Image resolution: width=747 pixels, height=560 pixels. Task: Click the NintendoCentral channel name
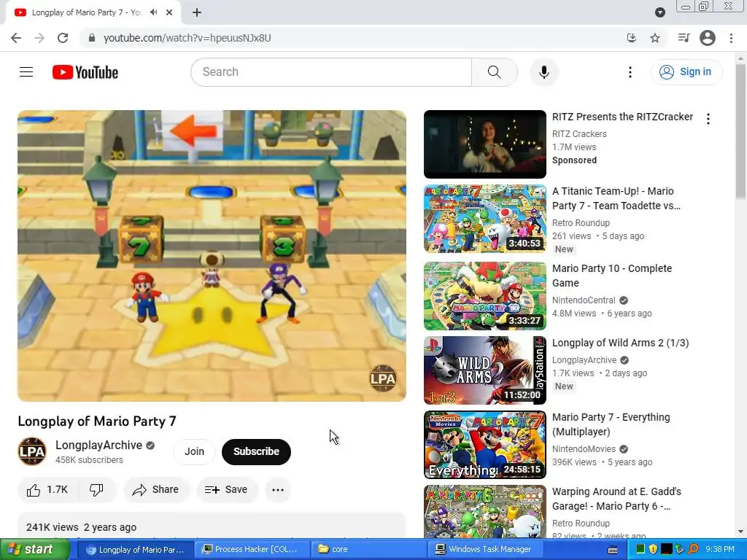pos(584,300)
